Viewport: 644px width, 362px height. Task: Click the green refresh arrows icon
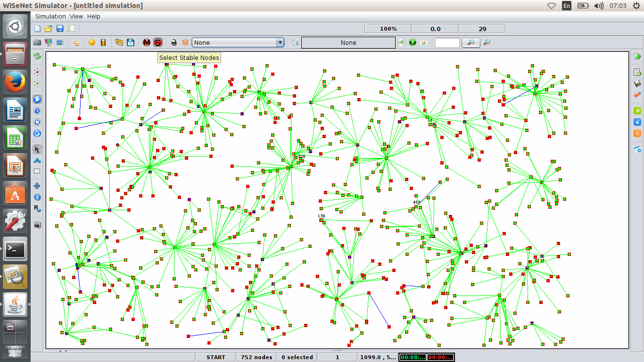click(37, 56)
